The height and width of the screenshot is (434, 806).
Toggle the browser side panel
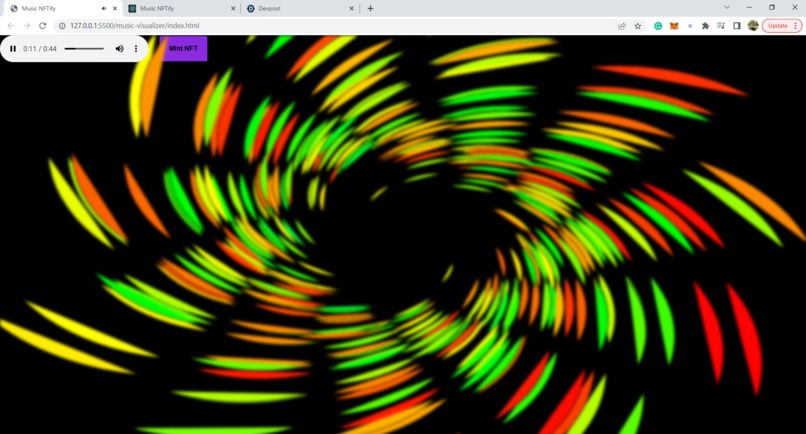(737, 26)
